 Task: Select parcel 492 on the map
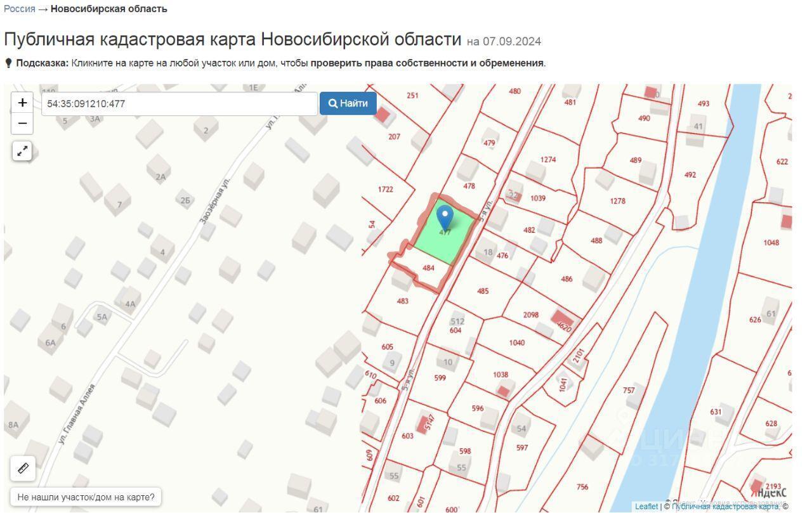(x=690, y=175)
